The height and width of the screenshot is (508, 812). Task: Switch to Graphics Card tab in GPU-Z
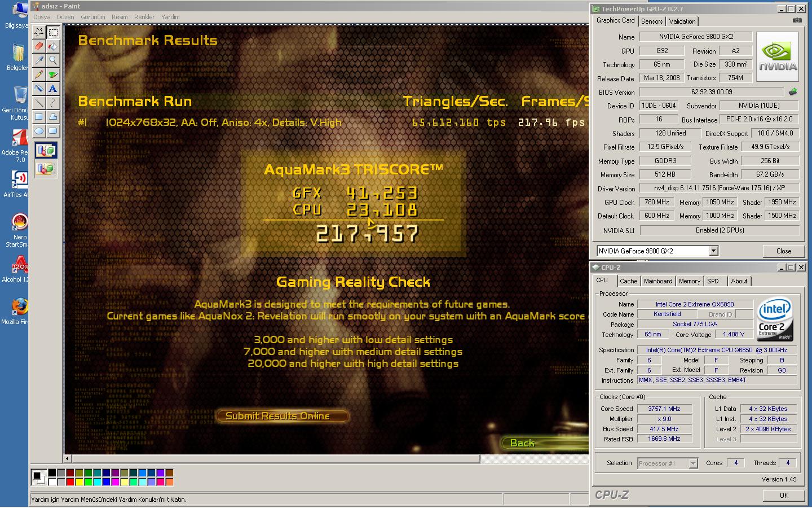(x=615, y=20)
